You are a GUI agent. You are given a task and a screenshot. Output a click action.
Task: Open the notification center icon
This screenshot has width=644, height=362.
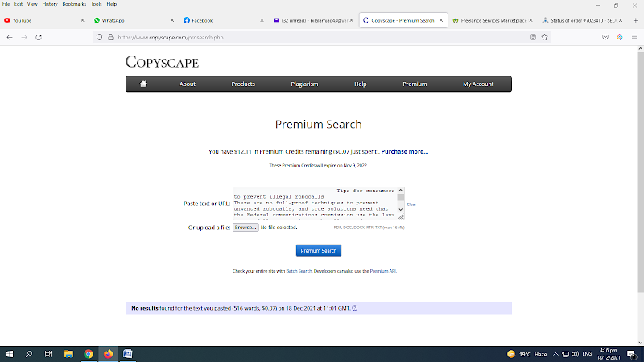click(632, 354)
